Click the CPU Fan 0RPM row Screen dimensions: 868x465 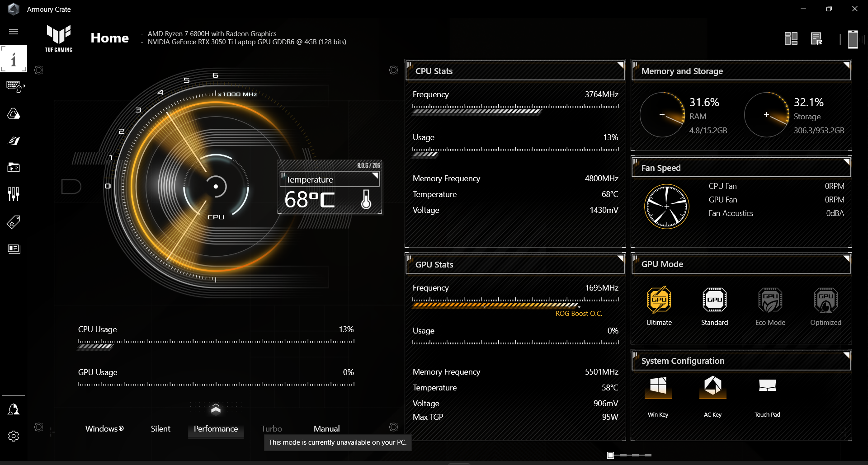click(x=776, y=186)
